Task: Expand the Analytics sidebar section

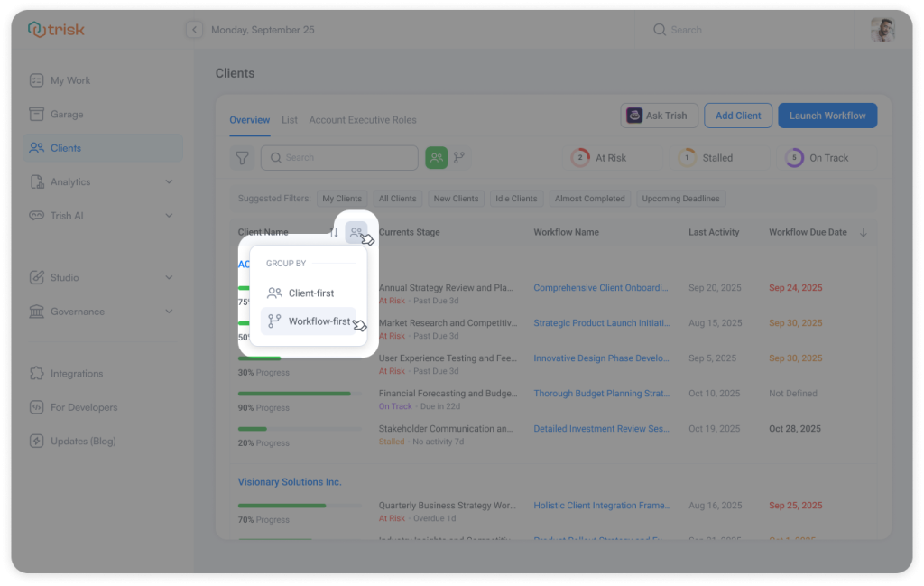Action: tap(168, 181)
